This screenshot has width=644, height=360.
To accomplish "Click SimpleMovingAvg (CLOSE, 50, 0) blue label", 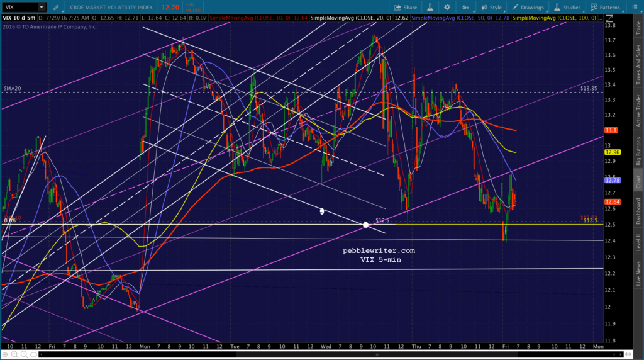I will (x=452, y=18).
